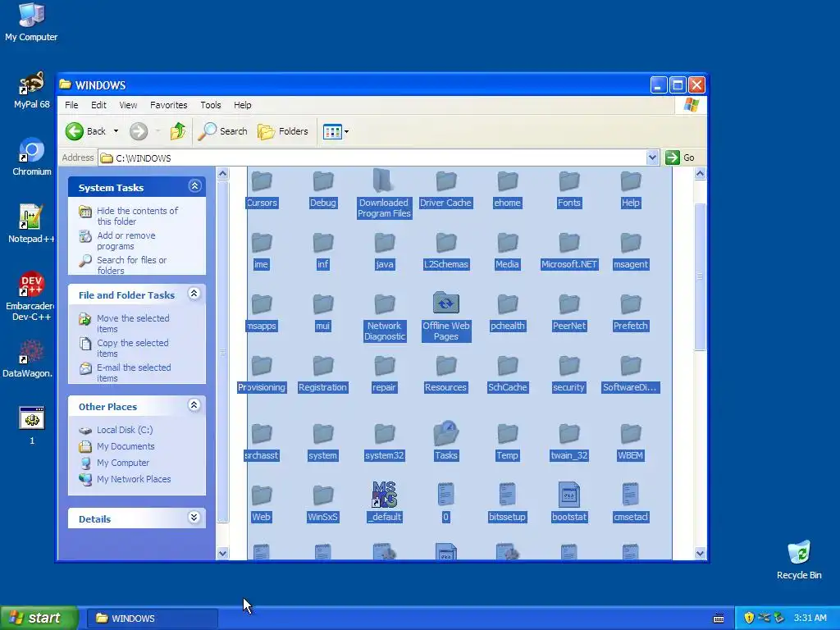Select the Fonts folder icon
Screen dimensions: 840x630
click(569, 181)
